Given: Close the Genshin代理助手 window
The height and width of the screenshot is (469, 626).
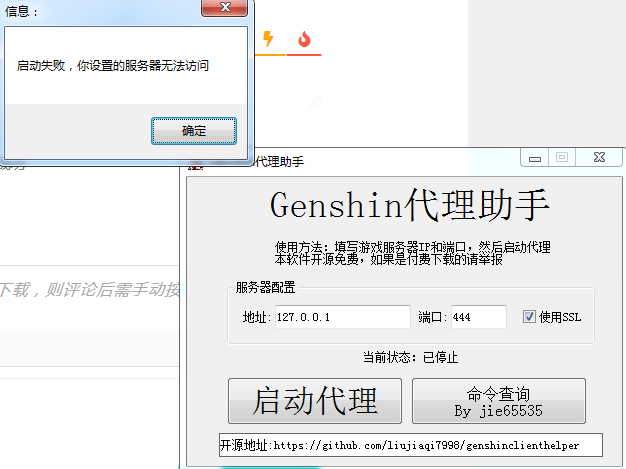Looking at the screenshot, I should [598, 157].
